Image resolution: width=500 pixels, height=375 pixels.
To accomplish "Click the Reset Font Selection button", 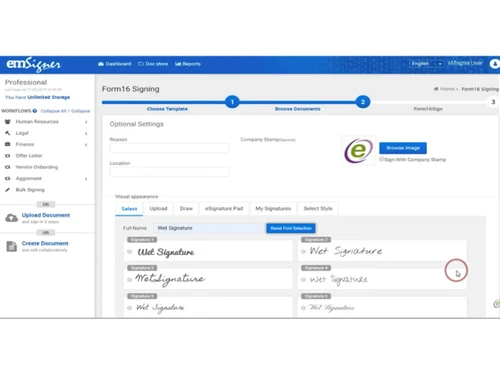I will 291,228.
